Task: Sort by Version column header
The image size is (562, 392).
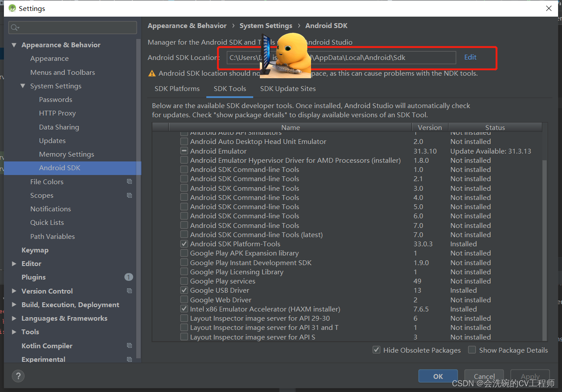Action: 430,127
